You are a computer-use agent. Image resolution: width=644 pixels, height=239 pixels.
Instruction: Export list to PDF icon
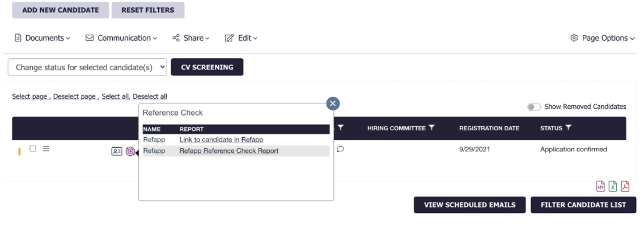point(625,186)
